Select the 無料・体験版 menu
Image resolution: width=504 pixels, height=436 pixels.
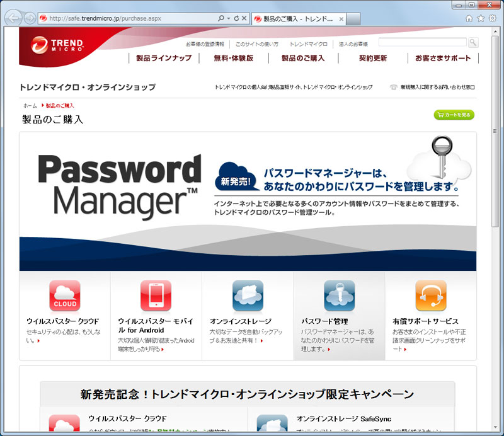[234, 58]
